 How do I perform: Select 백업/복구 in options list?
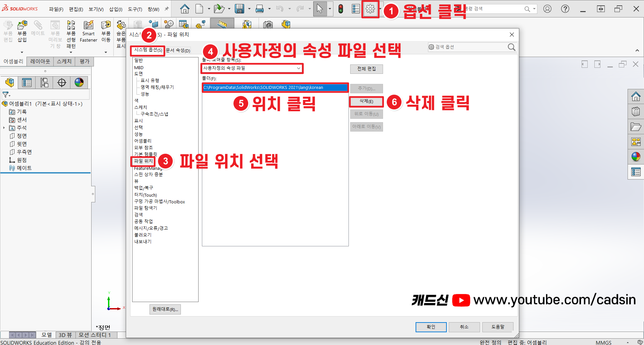tap(144, 188)
